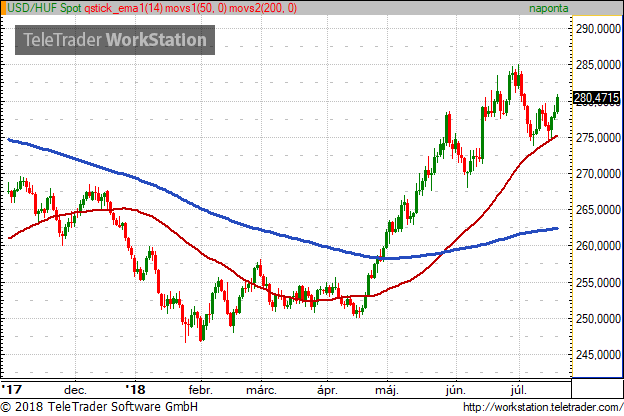Click the 250,0000 price axis label
Image resolution: width=624 pixels, height=416 pixels.
pyautogui.click(x=598, y=318)
